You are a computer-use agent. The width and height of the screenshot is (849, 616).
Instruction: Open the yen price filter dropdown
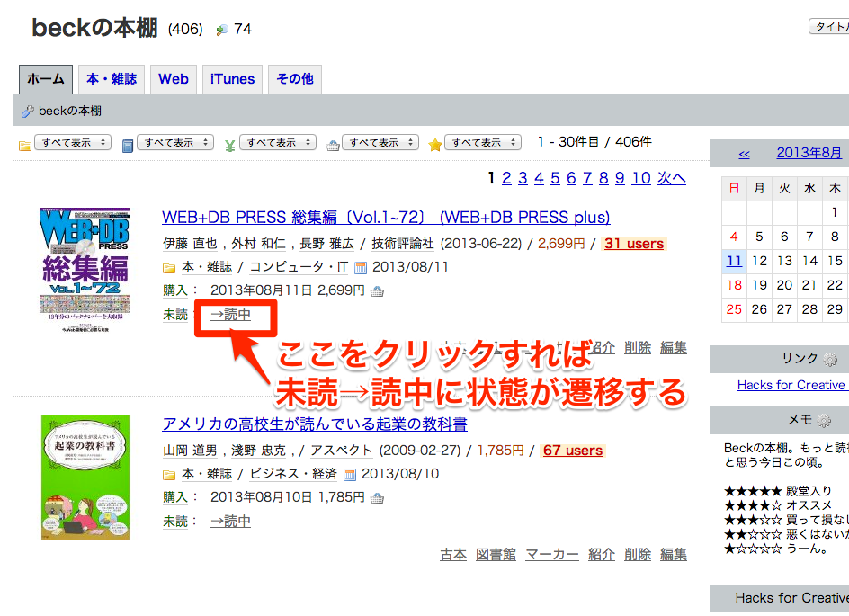pyautogui.click(x=277, y=142)
